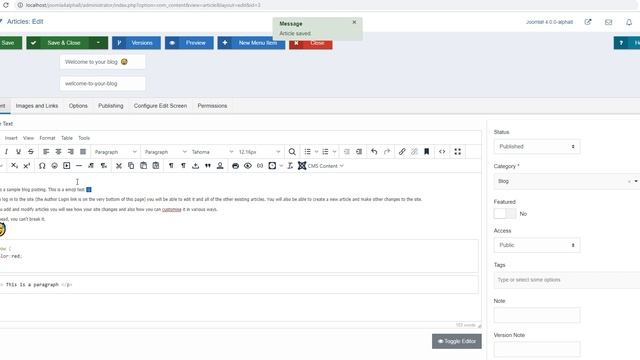Insert or edit a link
This screenshot has width=640, height=360.
point(402,152)
